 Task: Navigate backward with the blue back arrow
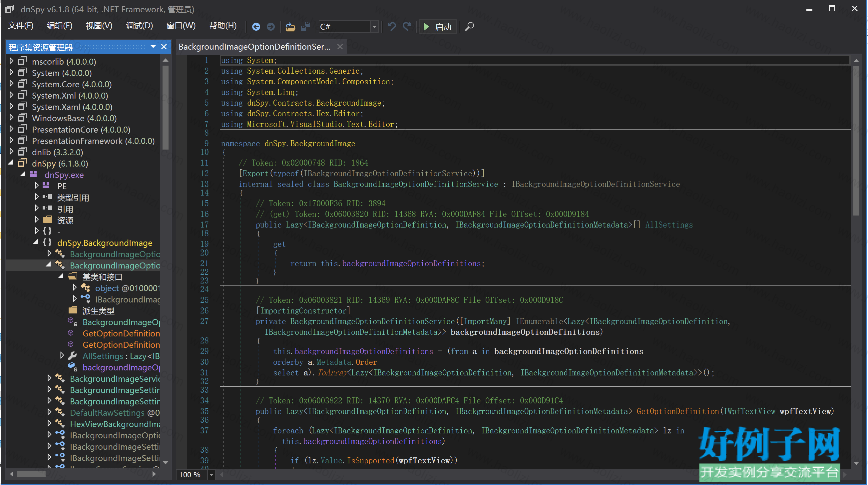[x=256, y=27]
